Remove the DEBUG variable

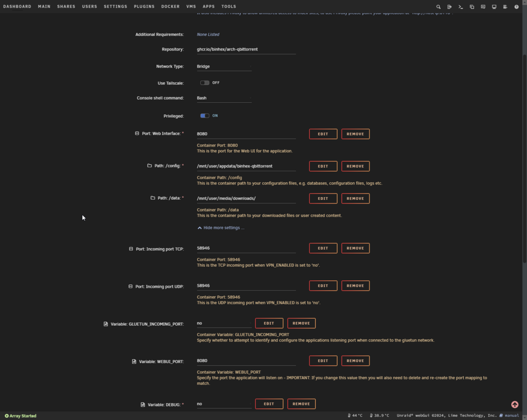[301, 404]
